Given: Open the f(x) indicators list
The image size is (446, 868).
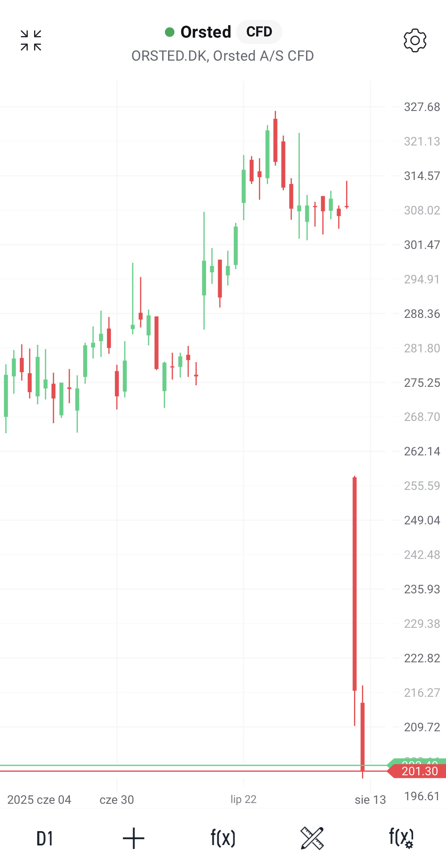Looking at the screenshot, I should pyautogui.click(x=223, y=838).
